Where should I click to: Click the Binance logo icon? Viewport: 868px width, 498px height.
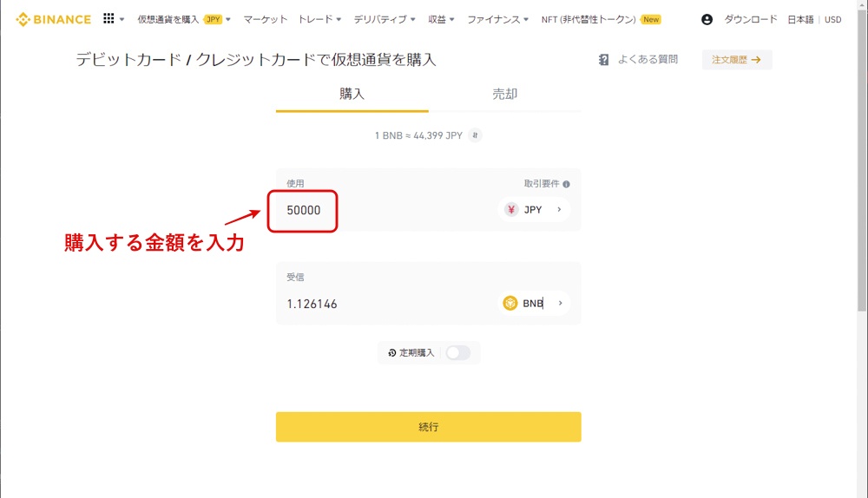(23, 19)
